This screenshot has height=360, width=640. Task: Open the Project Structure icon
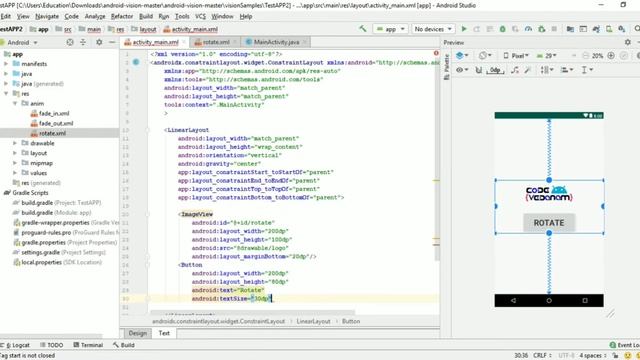pos(570,29)
